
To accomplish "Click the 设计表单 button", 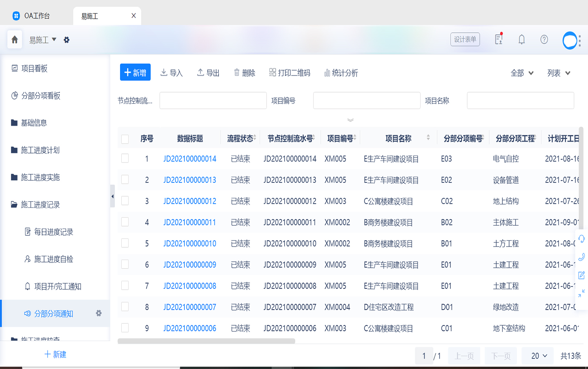I will click(x=465, y=39).
